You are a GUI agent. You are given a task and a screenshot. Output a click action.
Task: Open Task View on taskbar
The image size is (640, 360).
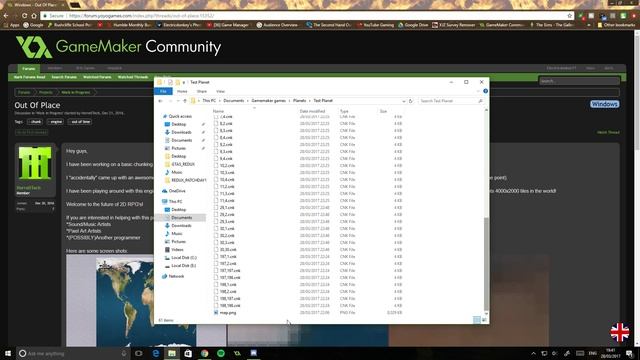pyautogui.click(x=138, y=353)
